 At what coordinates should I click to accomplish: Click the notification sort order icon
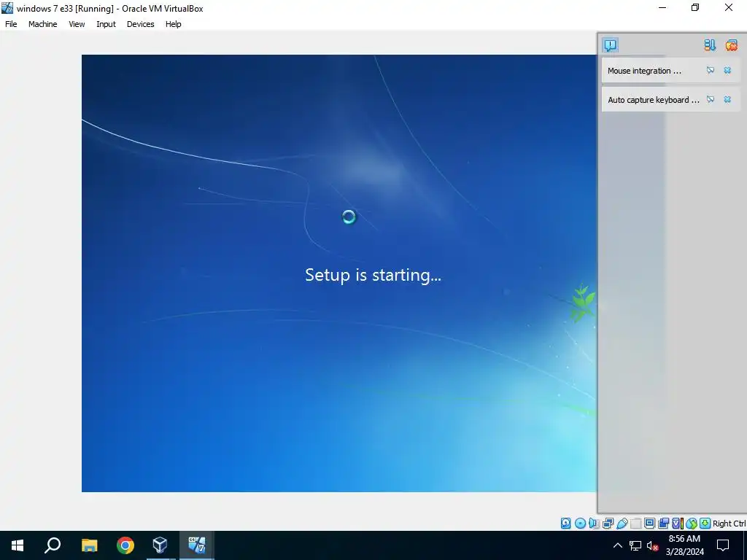point(710,45)
